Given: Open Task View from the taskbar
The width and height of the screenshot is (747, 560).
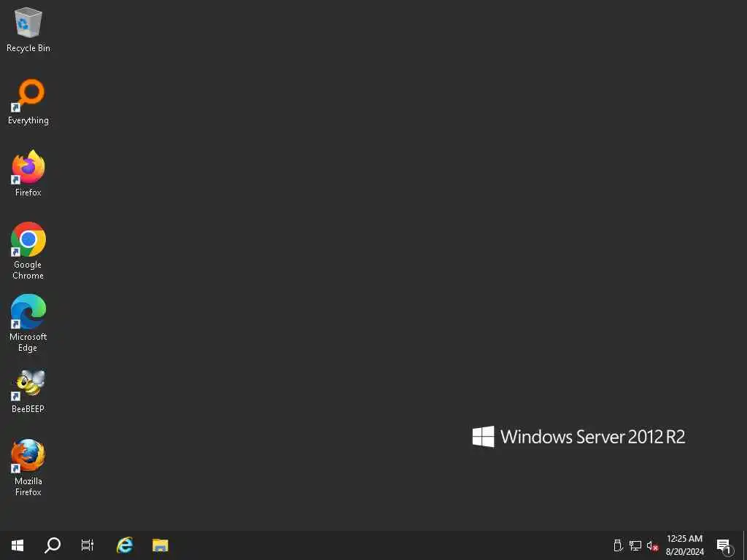Looking at the screenshot, I should coord(88,545).
